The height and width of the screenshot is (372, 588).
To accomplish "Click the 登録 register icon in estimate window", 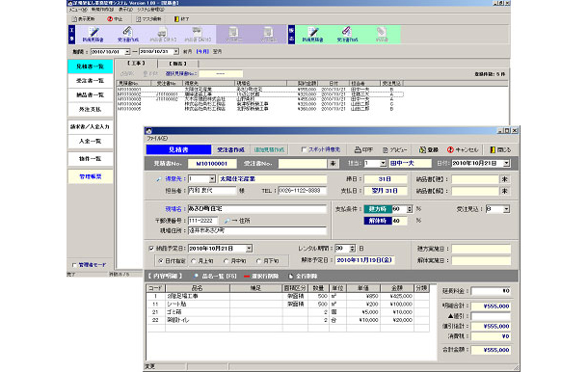I will click(422, 149).
